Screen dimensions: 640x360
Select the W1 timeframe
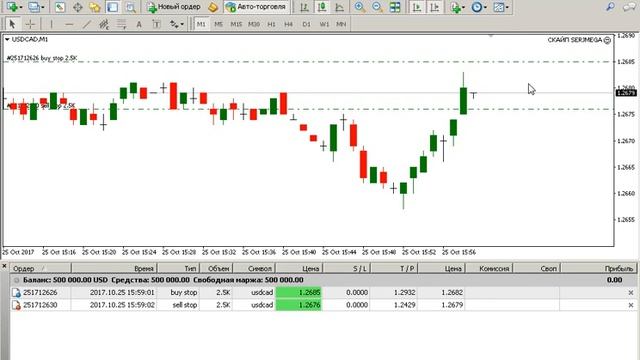coord(324,24)
